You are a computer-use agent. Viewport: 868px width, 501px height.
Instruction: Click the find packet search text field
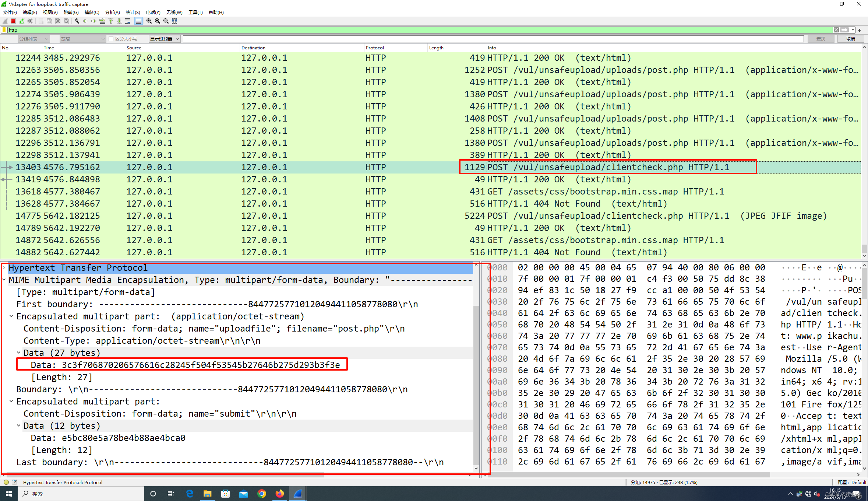click(x=493, y=39)
